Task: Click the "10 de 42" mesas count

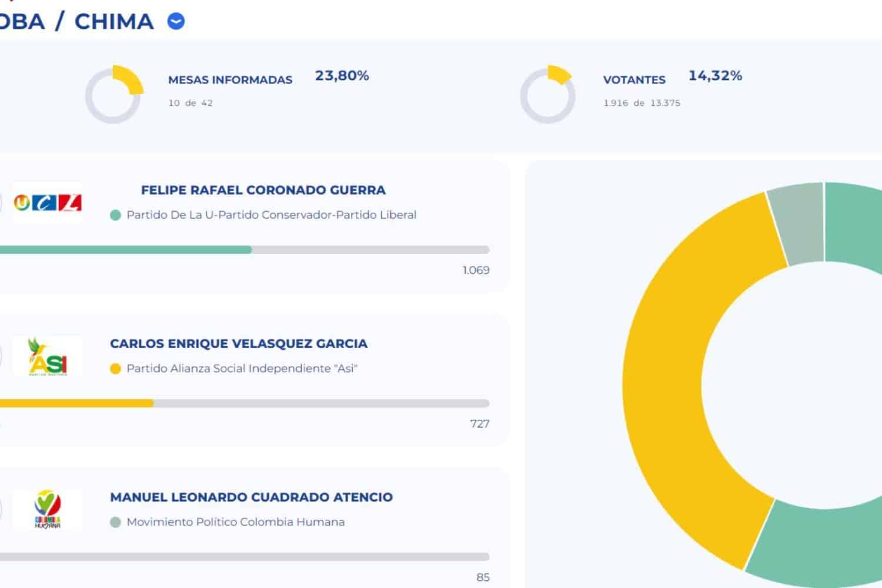Action: click(x=191, y=103)
